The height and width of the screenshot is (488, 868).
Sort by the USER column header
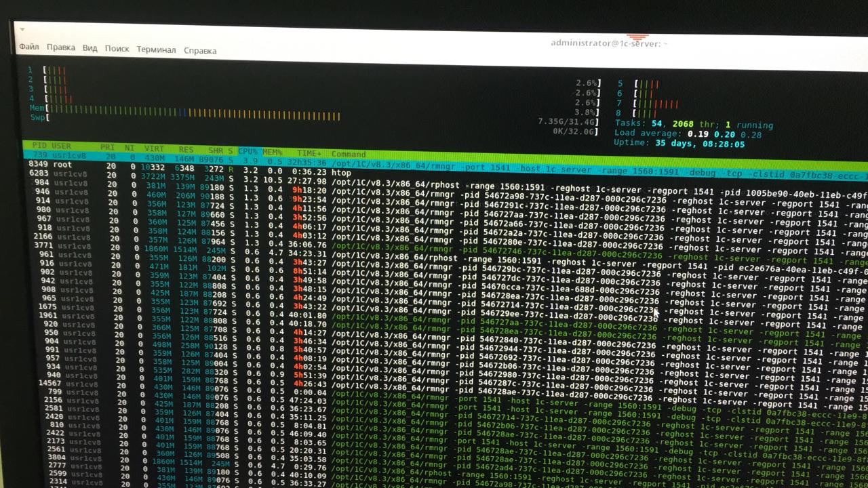pos(62,146)
